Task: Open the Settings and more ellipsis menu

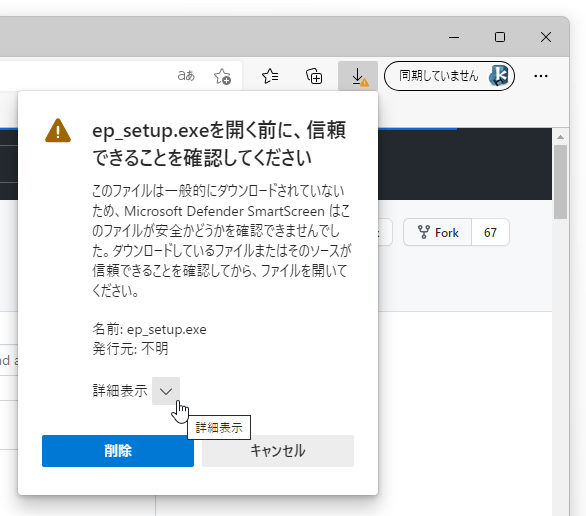Action: click(x=540, y=76)
